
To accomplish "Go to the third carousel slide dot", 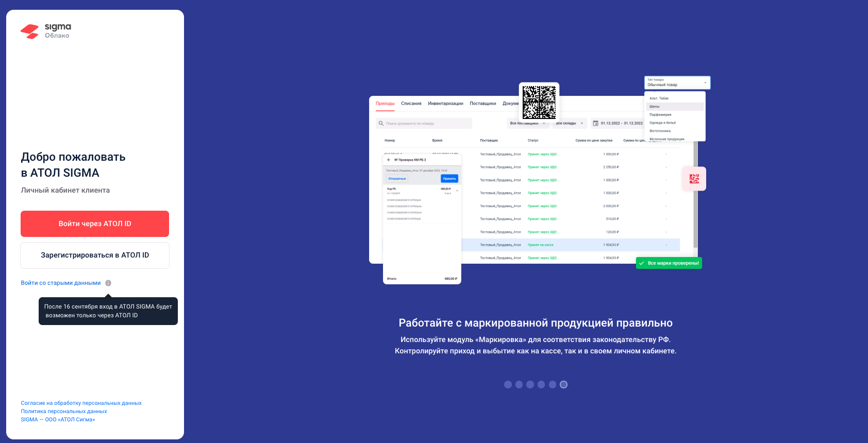I will coord(530,384).
